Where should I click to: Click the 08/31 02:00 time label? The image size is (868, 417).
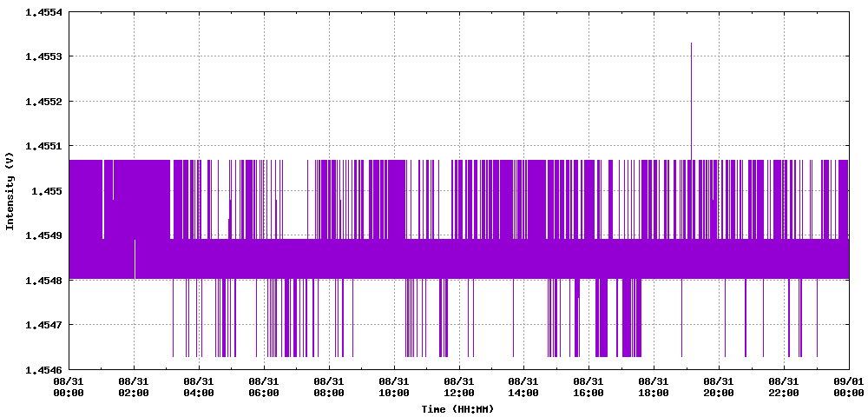[x=134, y=387]
